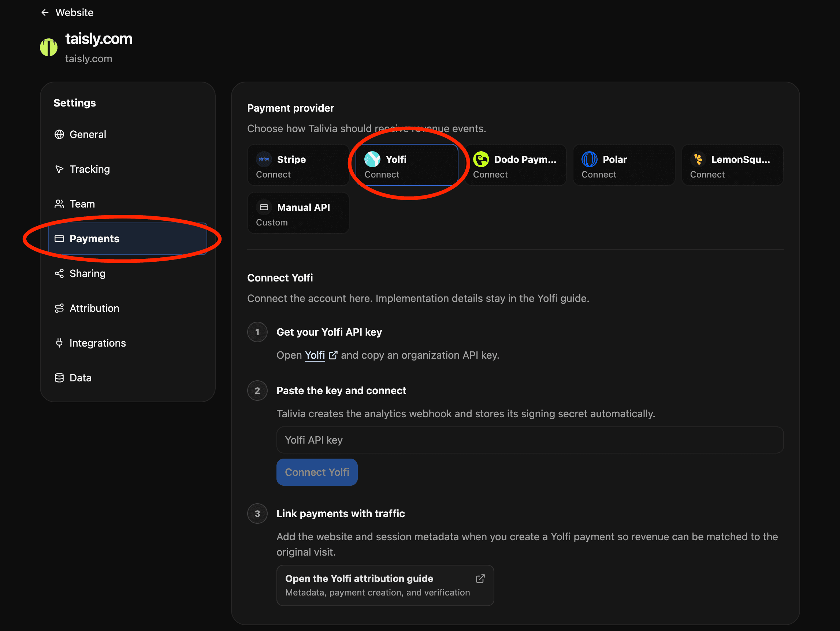Click the Team people icon

[59, 204]
